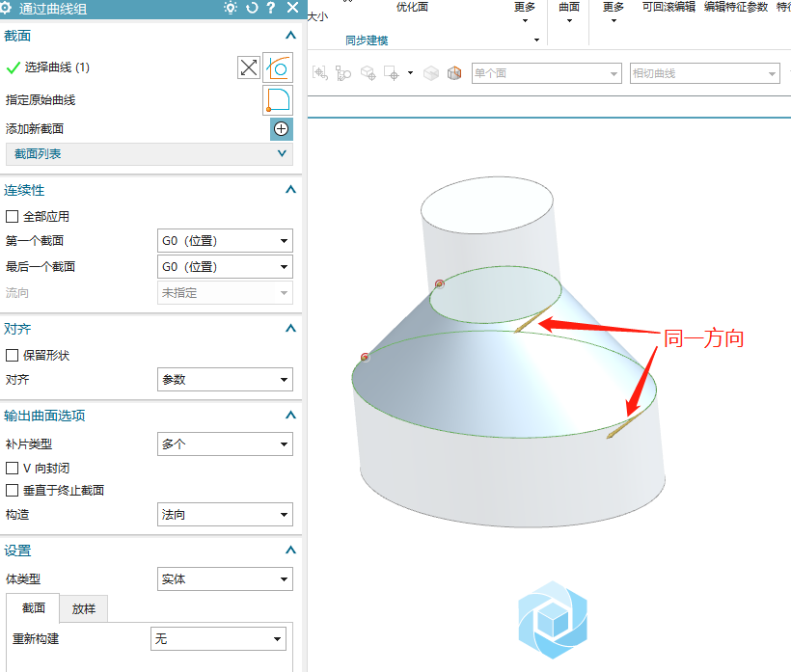Open the small arrow next to rectangle selection icon
The image size is (791, 672).
pos(411,73)
